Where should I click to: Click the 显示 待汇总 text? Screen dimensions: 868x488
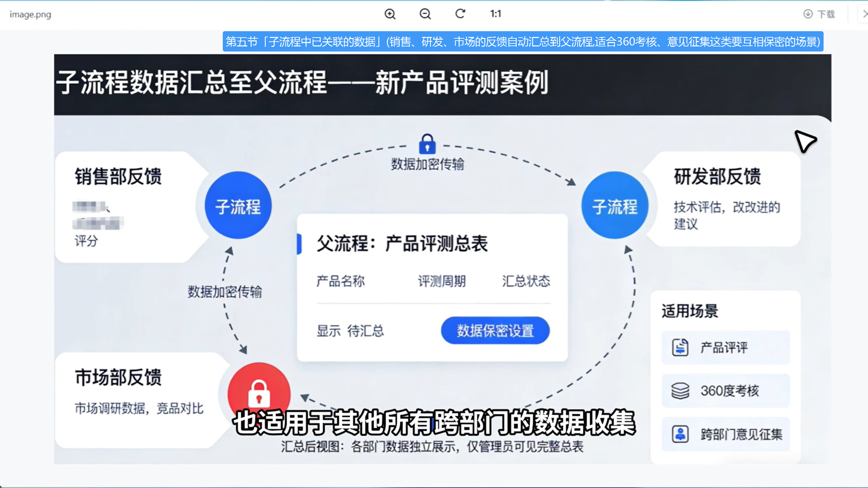click(350, 331)
